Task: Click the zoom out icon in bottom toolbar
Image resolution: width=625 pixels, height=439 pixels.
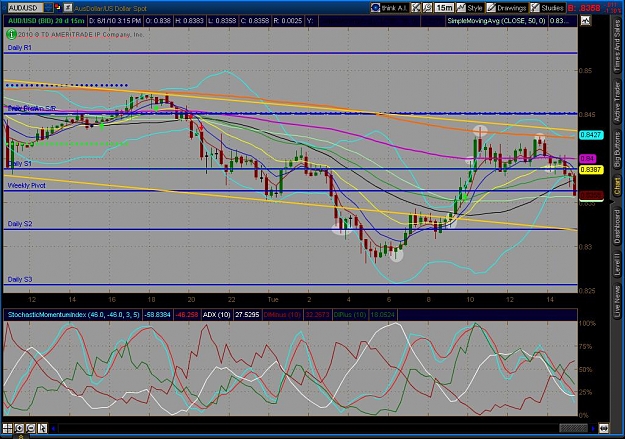Action: point(31,429)
